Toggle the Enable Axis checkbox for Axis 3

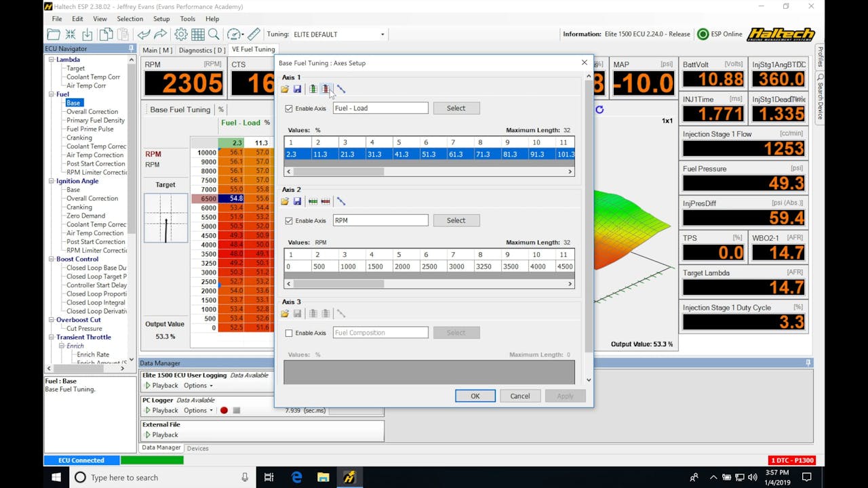(x=288, y=332)
